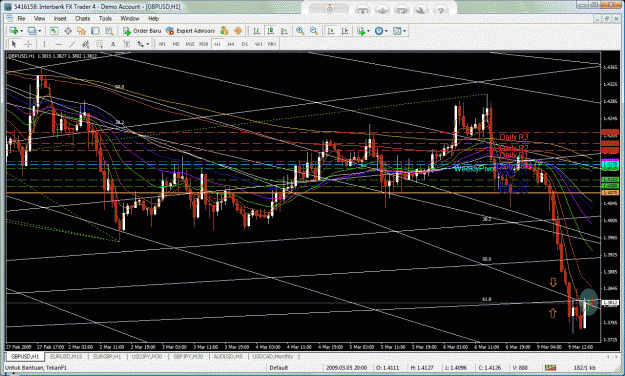This screenshot has height=376, width=625.
Task: Toggle the Terminal panel icon
Action: point(95,31)
